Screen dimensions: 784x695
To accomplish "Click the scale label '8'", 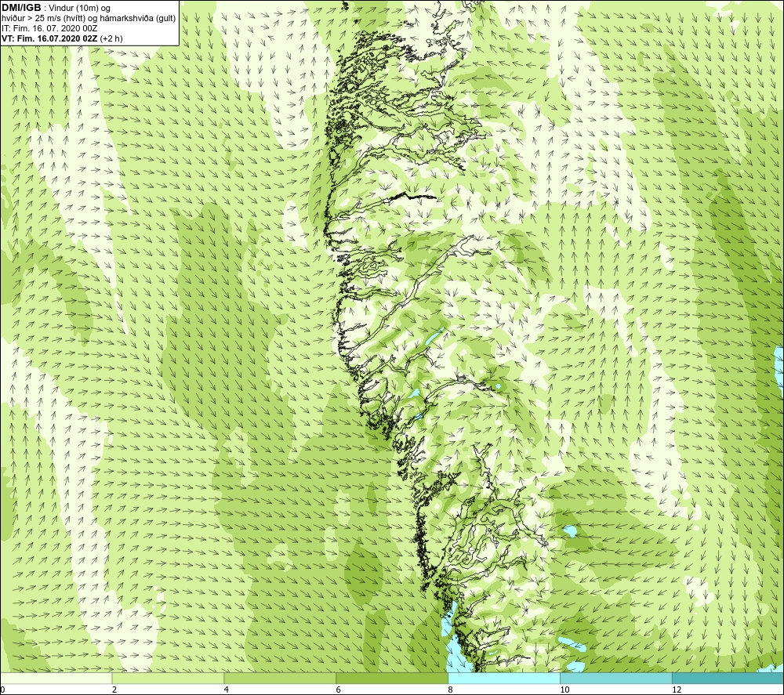I will click(x=451, y=690).
